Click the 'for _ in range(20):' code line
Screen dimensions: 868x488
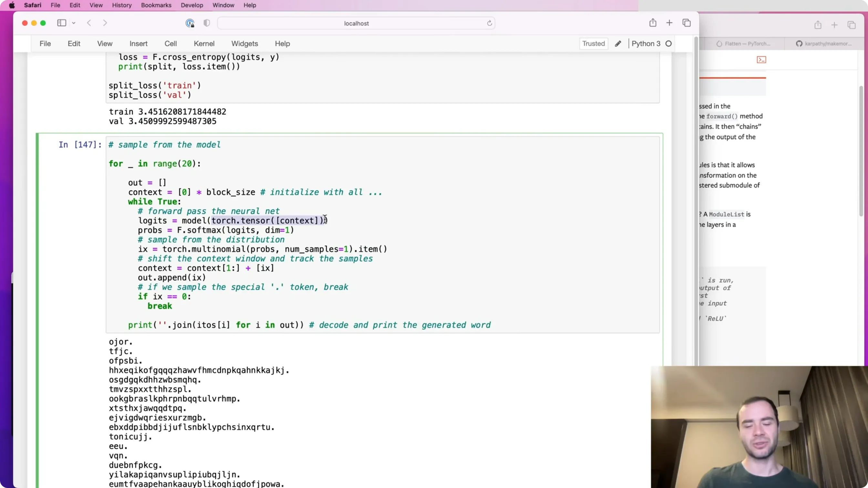pyautogui.click(x=155, y=164)
